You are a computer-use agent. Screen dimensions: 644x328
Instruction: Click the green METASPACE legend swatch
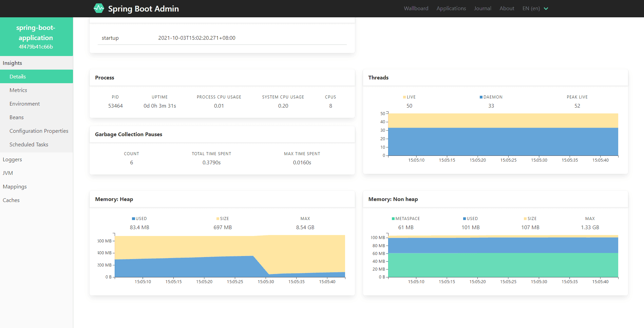393,219
